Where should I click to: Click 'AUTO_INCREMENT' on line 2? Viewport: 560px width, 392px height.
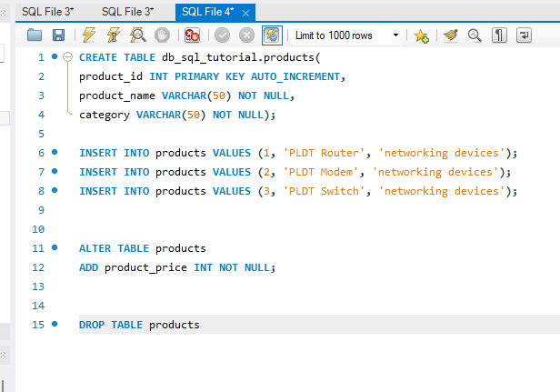click(x=295, y=76)
